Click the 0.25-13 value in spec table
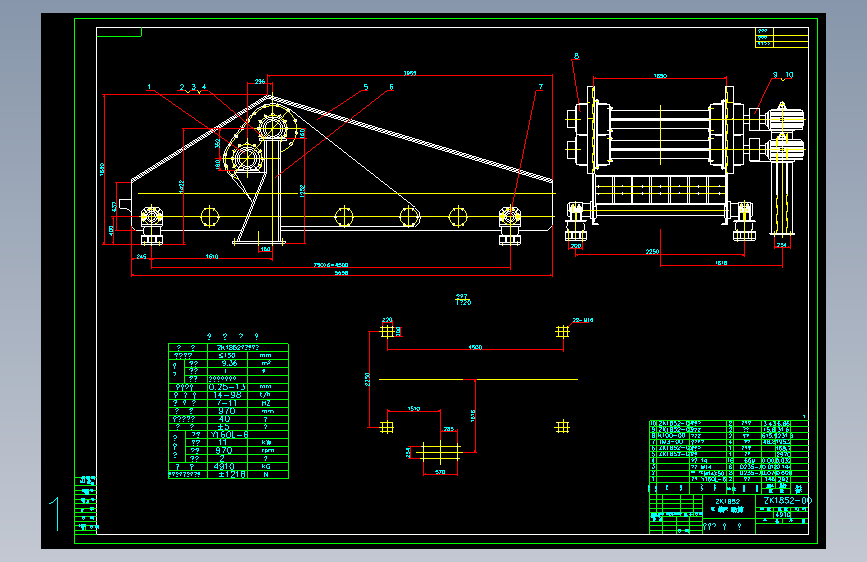867x562 pixels. [227, 387]
